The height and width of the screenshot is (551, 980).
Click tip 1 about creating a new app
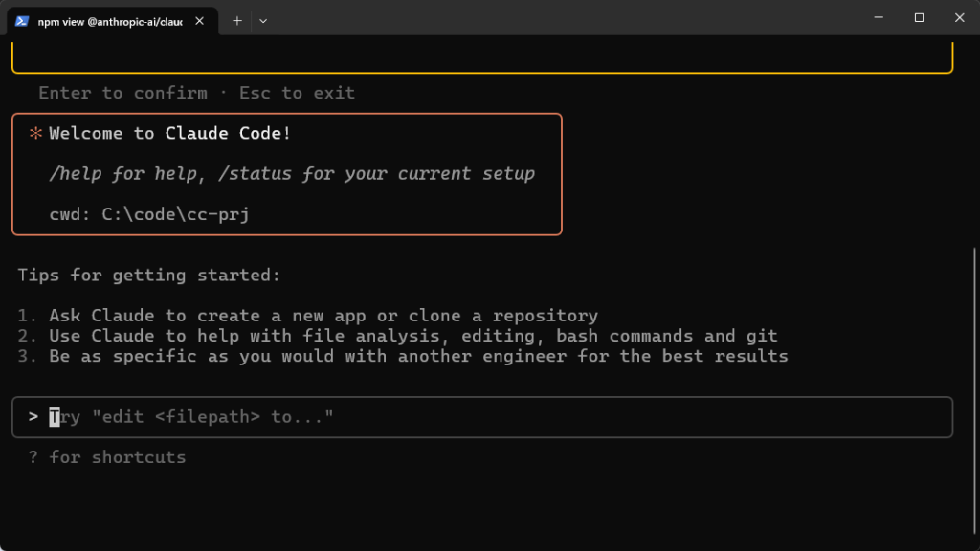point(308,316)
